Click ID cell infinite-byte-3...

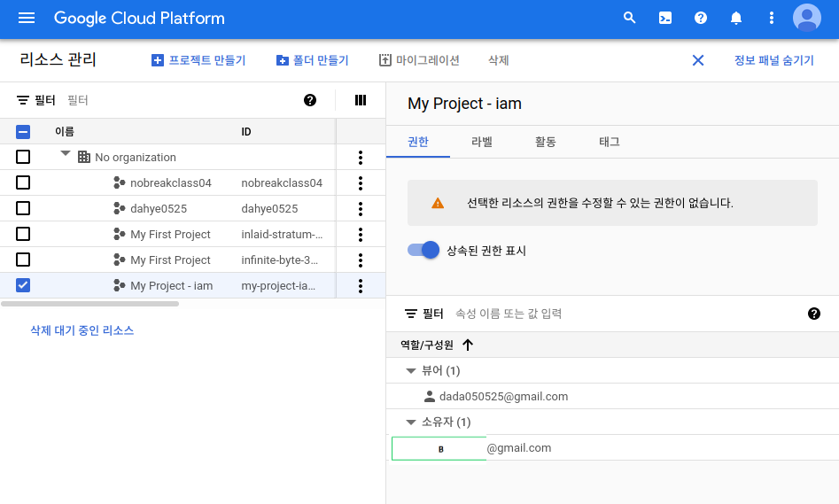(x=279, y=260)
